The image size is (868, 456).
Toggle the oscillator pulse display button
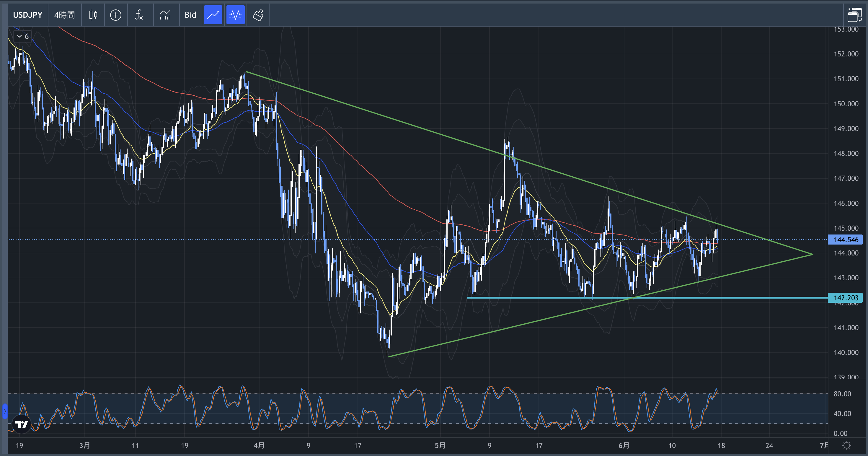coord(235,15)
